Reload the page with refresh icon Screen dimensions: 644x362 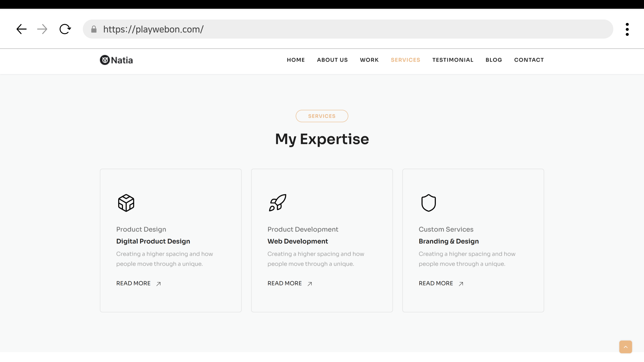click(x=65, y=29)
